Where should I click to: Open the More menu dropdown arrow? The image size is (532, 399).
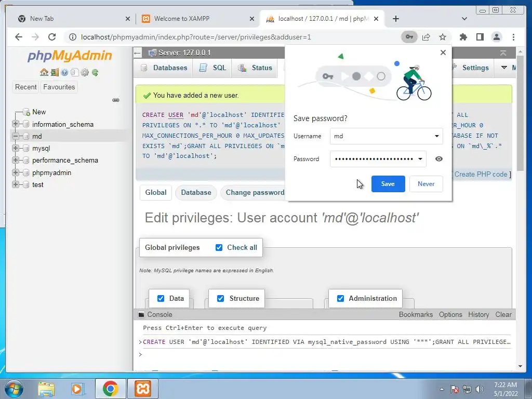tap(504, 68)
